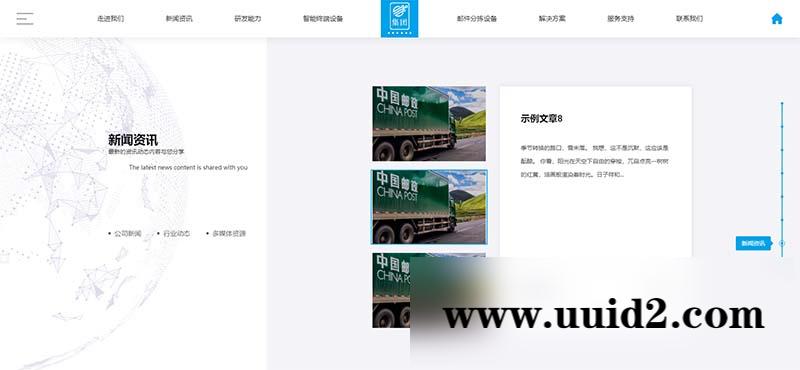
Task: Open the 新闻资讯 navigation item
Action: (179, 19)
